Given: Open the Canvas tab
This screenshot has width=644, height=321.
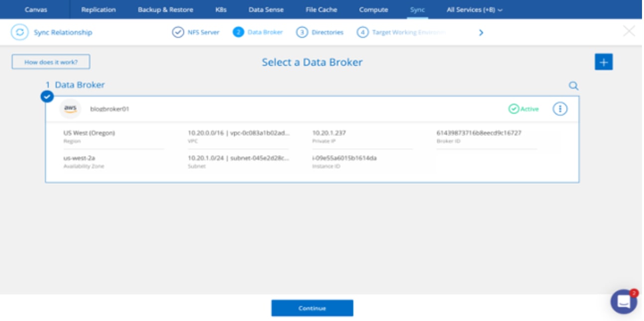Looking at the screenshot, I should pos(36,9).
